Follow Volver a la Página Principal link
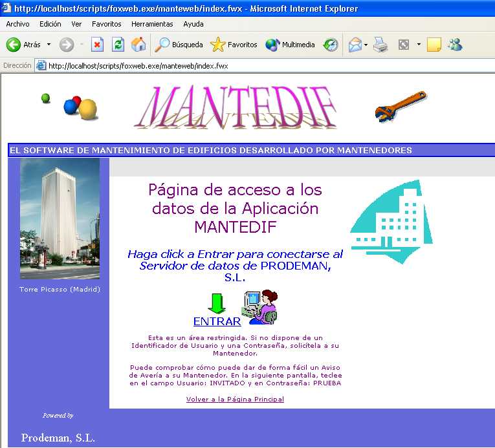Image resolution: width=495 pixels, height=448 pixels. 235,399
